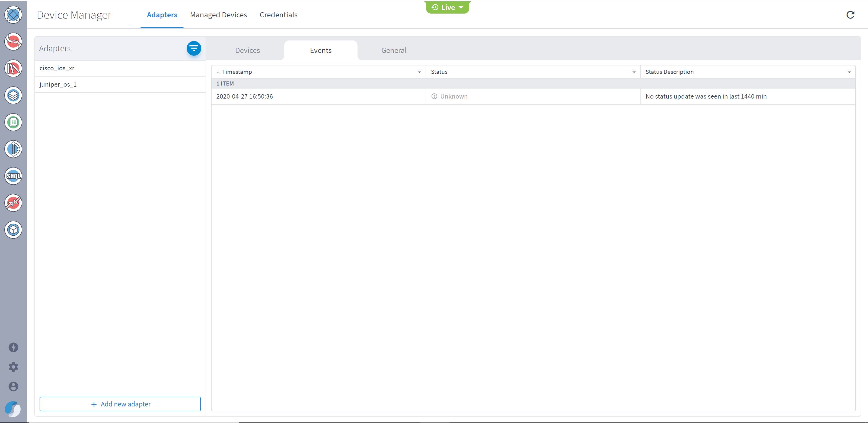Click the Add new adapter button
The width and height of the screenshot is (868, 423).
click(120, 404)
